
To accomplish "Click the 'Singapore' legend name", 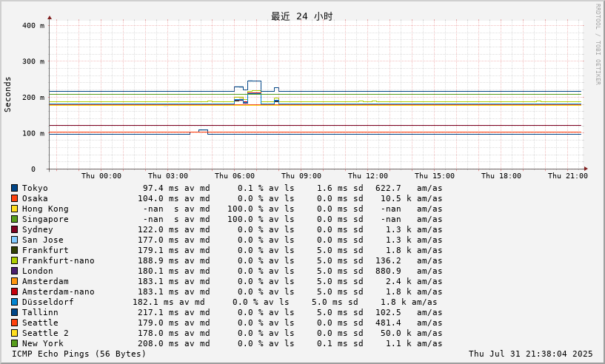I will 45,220.
